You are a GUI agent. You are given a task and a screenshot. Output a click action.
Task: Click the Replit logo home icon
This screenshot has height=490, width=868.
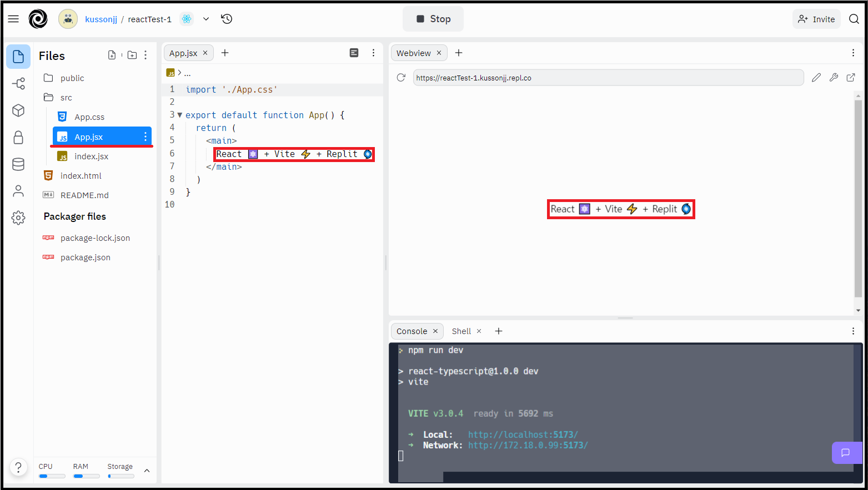click(x=38, y=19)
